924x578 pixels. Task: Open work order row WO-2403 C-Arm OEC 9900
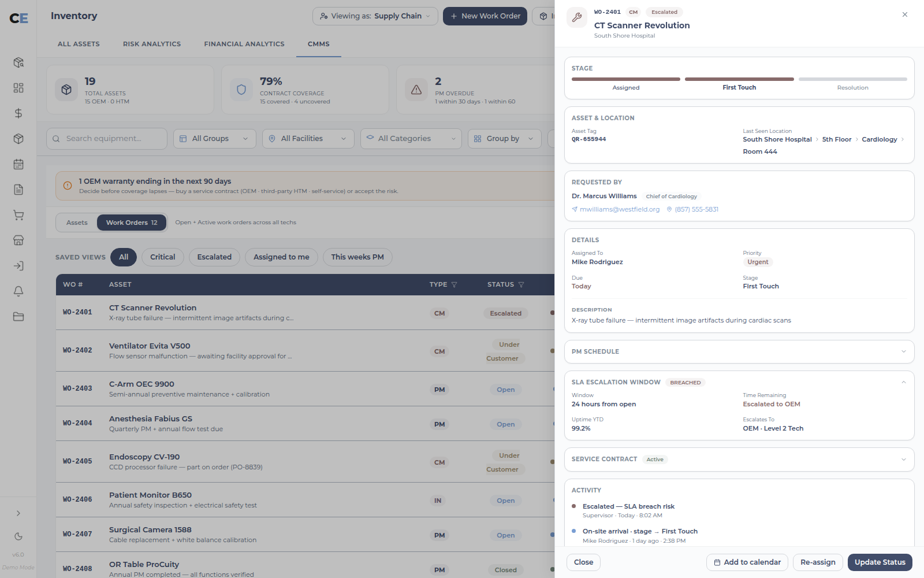point(305,389)
